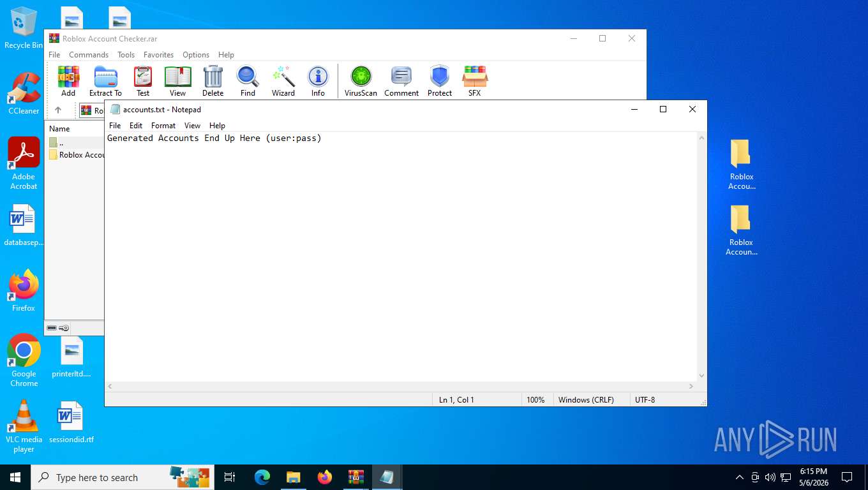
Task: Launch the WinRAR Wizard
Action: 283,81
